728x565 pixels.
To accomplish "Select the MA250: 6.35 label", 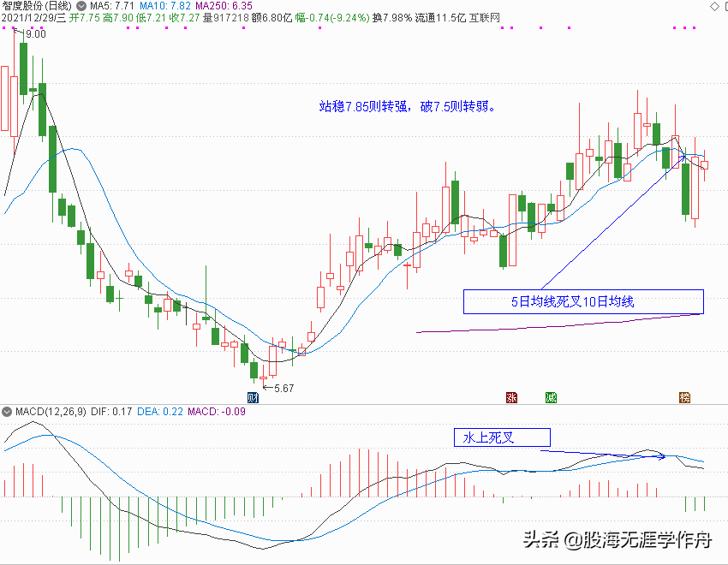I will 224,6.
